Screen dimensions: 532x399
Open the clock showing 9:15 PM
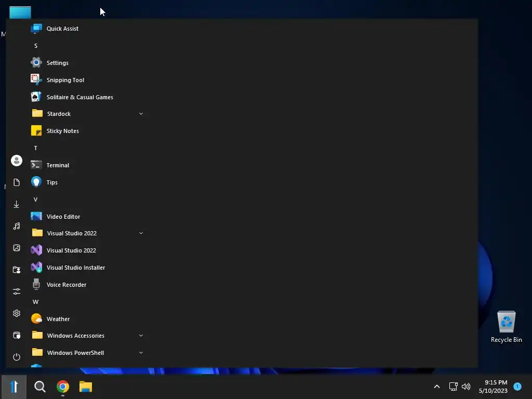[493, 387]
